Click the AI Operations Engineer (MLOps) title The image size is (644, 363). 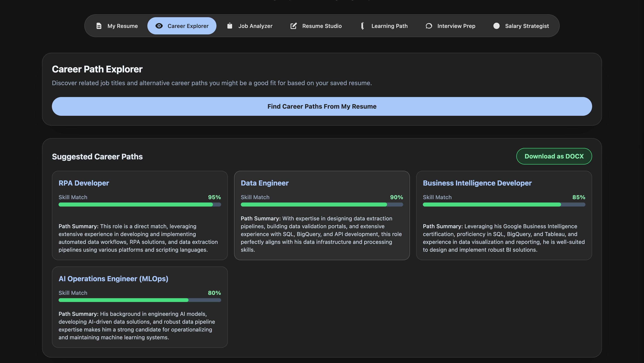pos(113,279)
